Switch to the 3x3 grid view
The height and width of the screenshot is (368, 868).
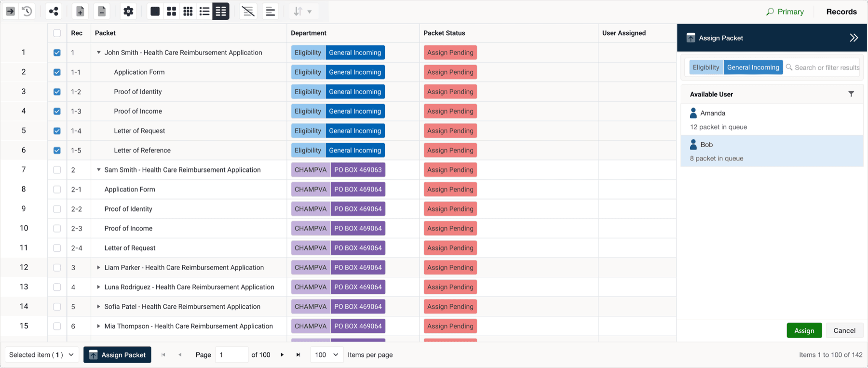tap(188, 11)
